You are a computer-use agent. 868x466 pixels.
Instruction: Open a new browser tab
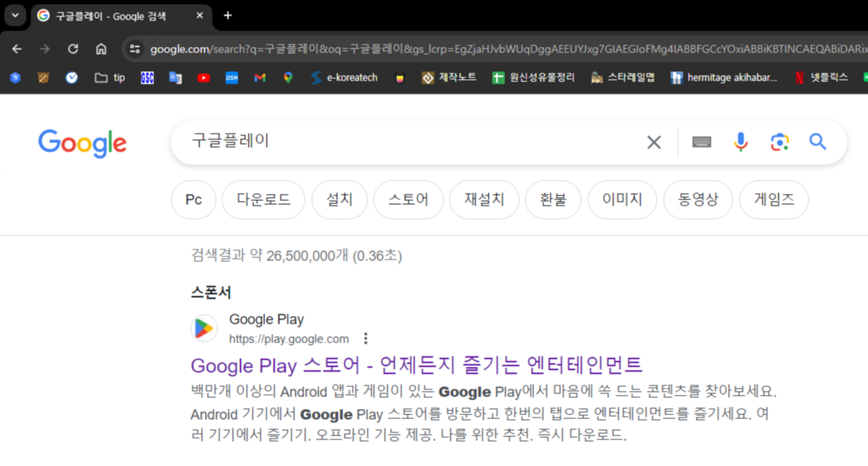(228, 16)
